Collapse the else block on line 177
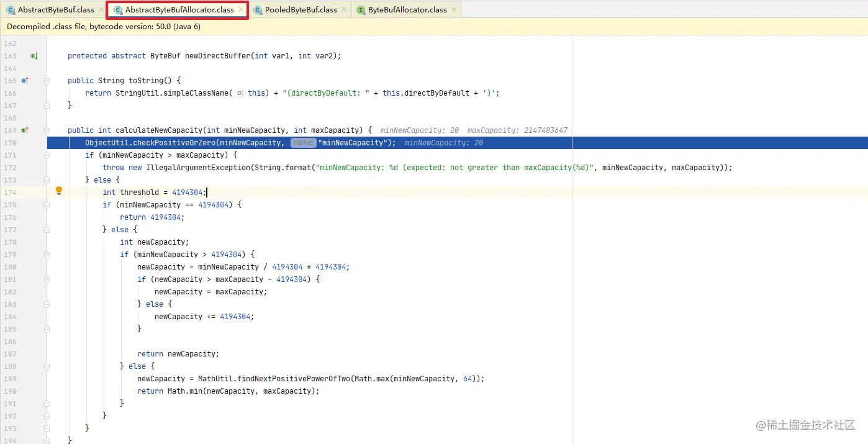The width and height of the screenshot is (868, 444). click(x=47, y=230)
